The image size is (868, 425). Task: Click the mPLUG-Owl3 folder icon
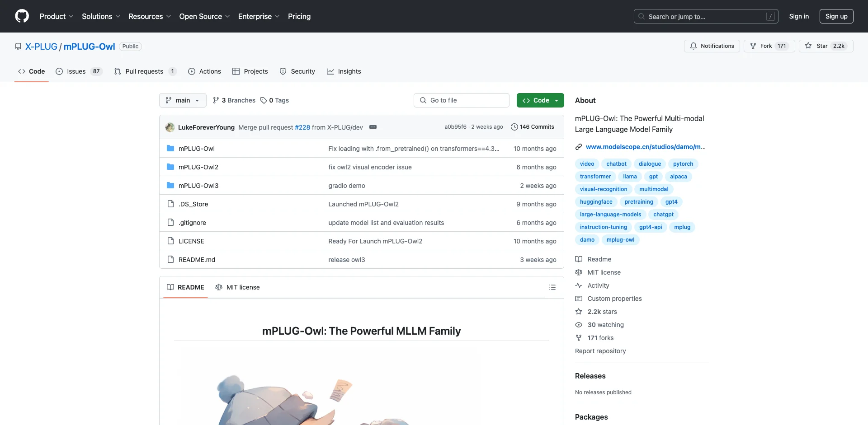(x=170, y=186)
